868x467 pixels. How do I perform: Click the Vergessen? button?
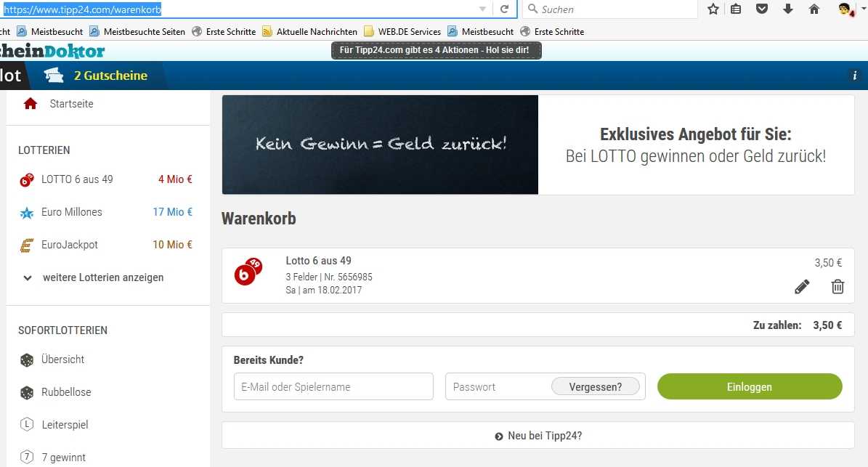[x=596, y=386]
